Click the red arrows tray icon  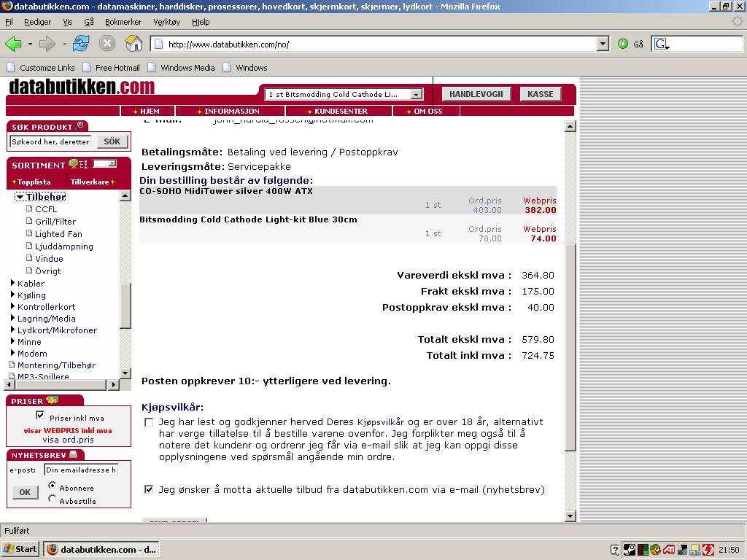pos(708,550)
